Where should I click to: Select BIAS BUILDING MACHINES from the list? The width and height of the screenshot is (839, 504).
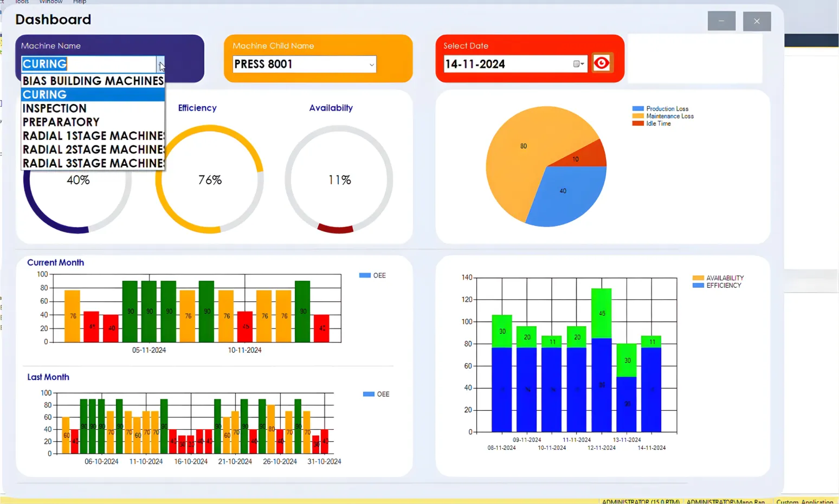pyautogui.click(x=92, y=80)
